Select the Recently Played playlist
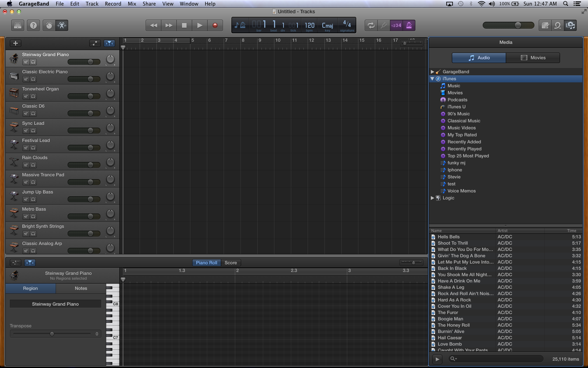588x368 pixels. [x=464, y=149]
